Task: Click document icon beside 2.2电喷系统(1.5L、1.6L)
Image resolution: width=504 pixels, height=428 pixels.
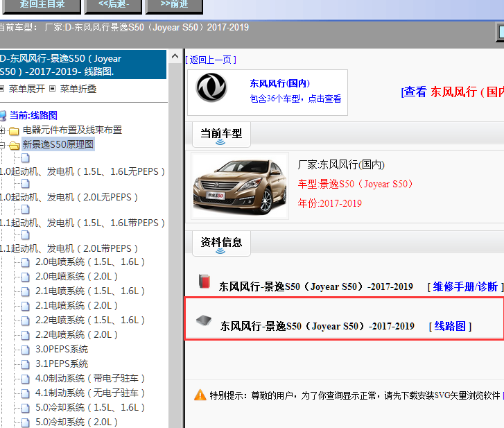Action: click(26, 321)
